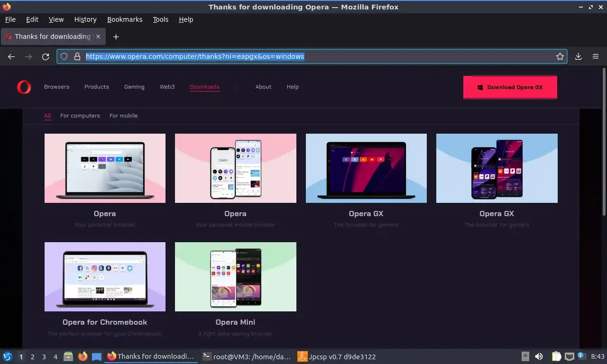Open the Opera desktop browser laptop thumbnail
Viewport: 607px width, 364px height.
[105, 168]
